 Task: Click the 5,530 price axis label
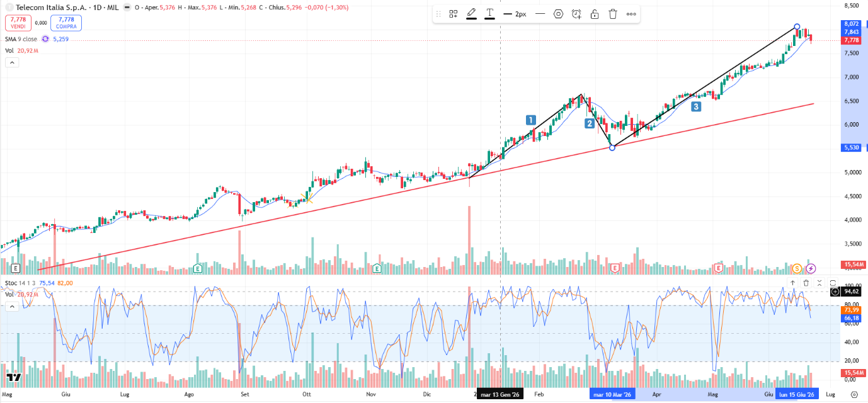tap(852, 147)
